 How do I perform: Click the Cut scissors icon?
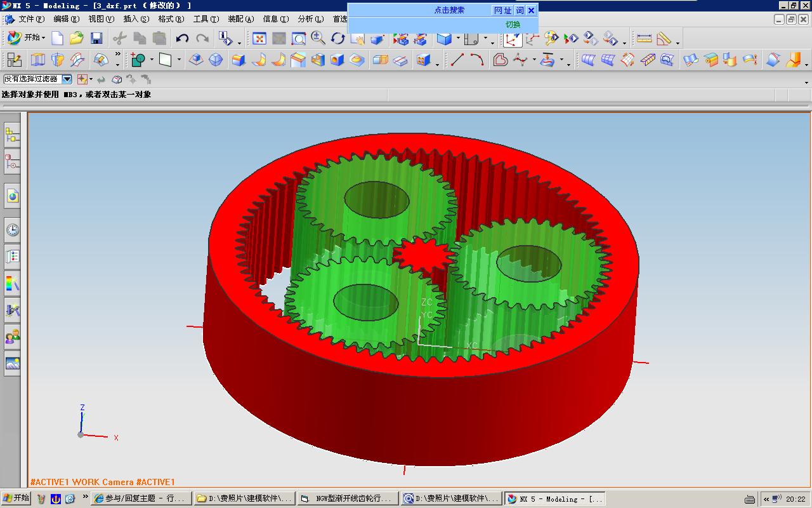tap(119, 39)
